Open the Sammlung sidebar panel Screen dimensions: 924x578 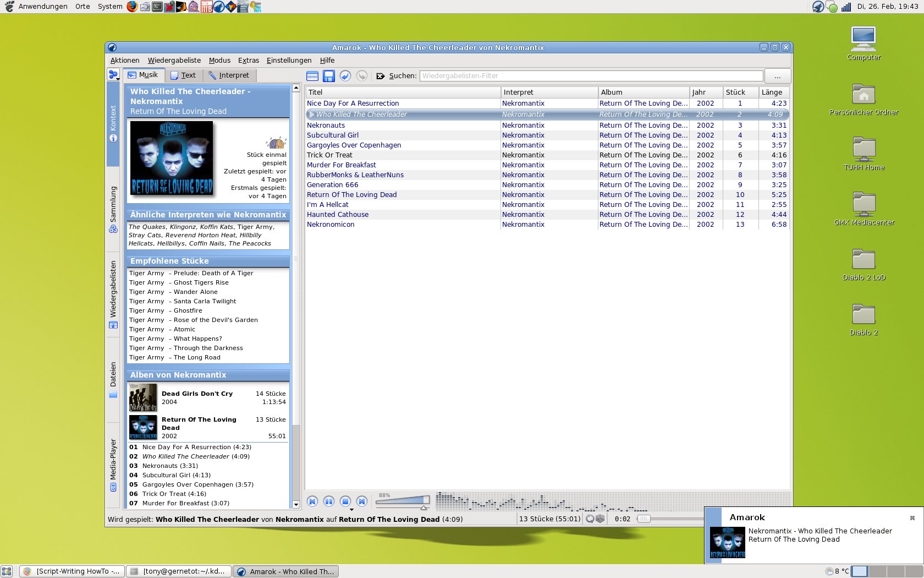point(113,210)
